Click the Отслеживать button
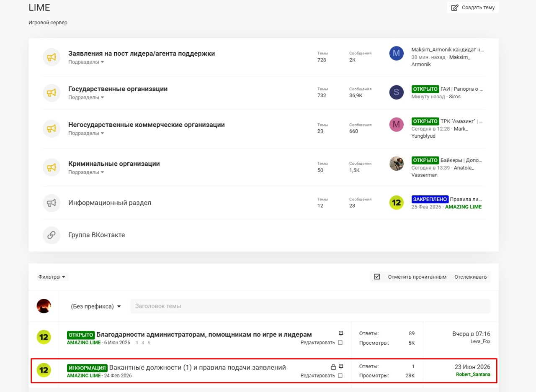This screenshot has width=536, height=392. (x=471, y=277)
